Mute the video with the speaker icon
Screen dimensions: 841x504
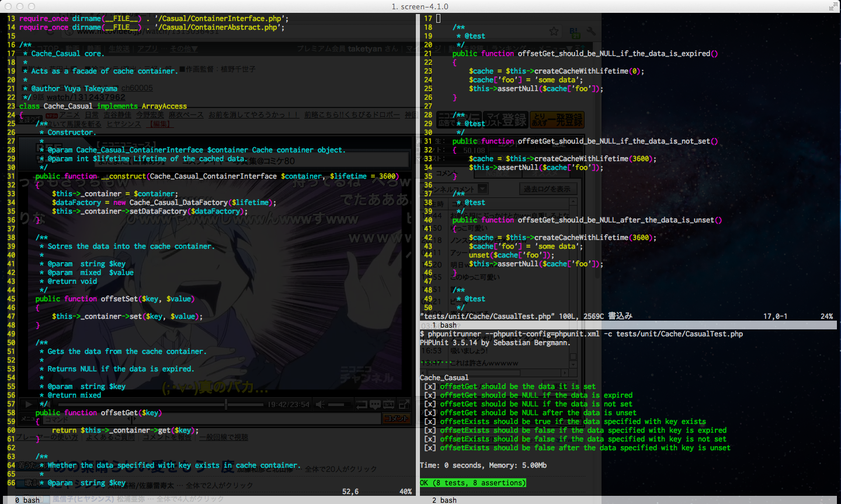point(320,404)
